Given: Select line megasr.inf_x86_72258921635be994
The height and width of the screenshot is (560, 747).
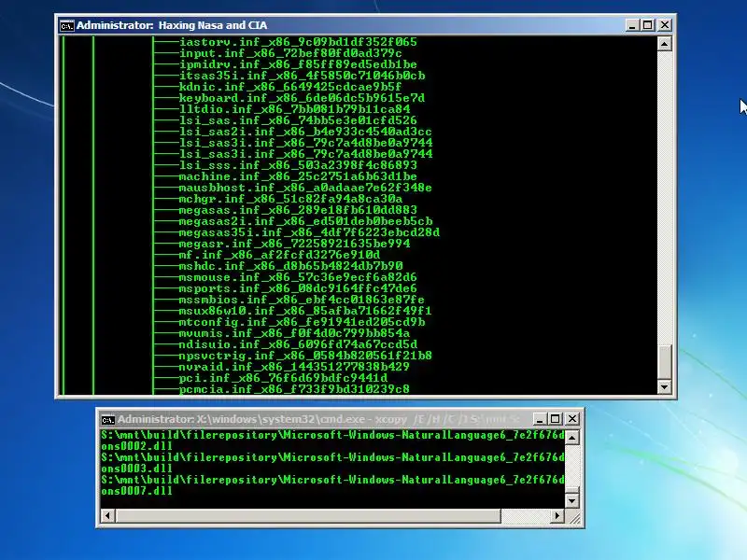Looking at the screenshot, I should pyautogui.click(x=294, y=244).
